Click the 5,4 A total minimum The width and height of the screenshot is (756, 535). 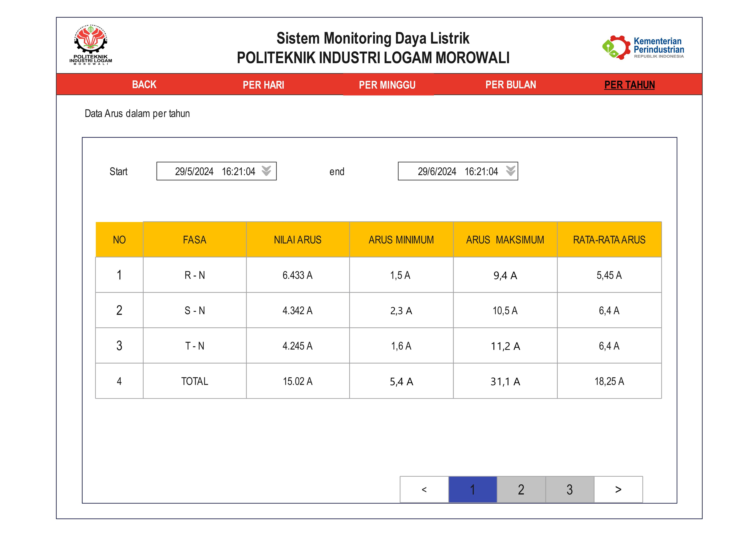coord(401,381)
